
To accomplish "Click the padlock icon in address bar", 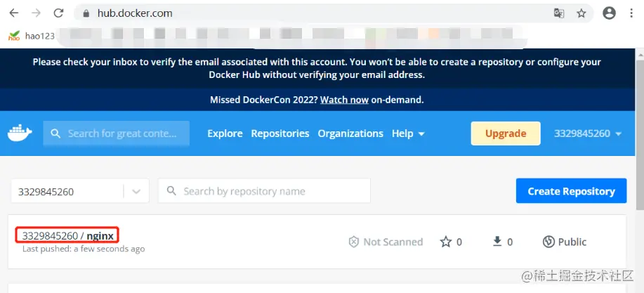I will pyautogui.click(x=86, y=13).
